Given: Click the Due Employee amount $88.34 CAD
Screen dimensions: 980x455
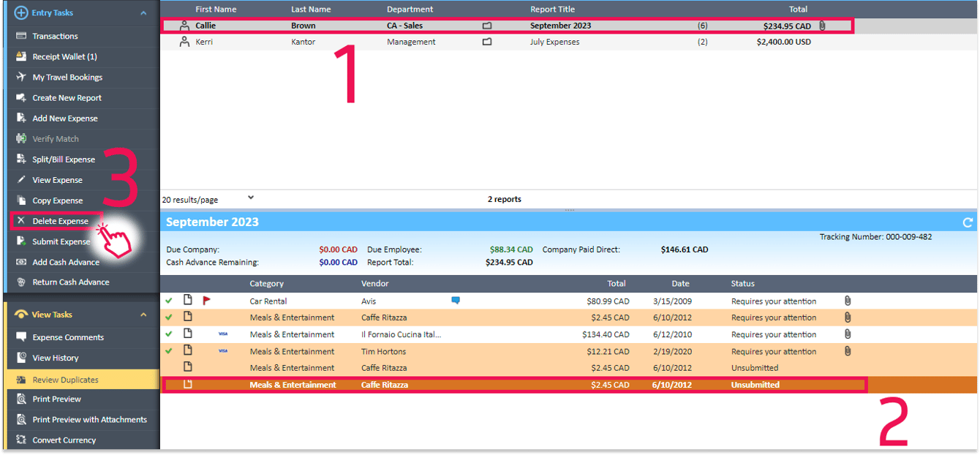Looking at the screenshot, I should click(511, 249).
